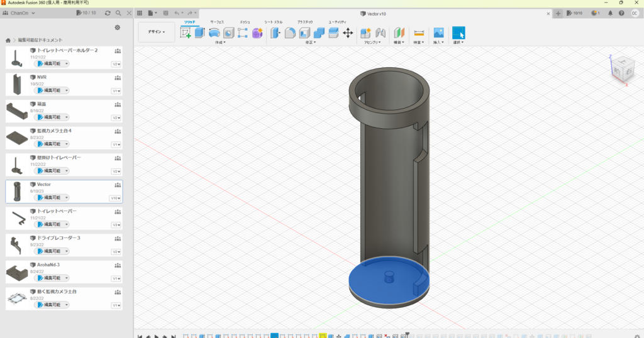Open the data panel grid icon

pyautogui.click(x=140, y=13)
